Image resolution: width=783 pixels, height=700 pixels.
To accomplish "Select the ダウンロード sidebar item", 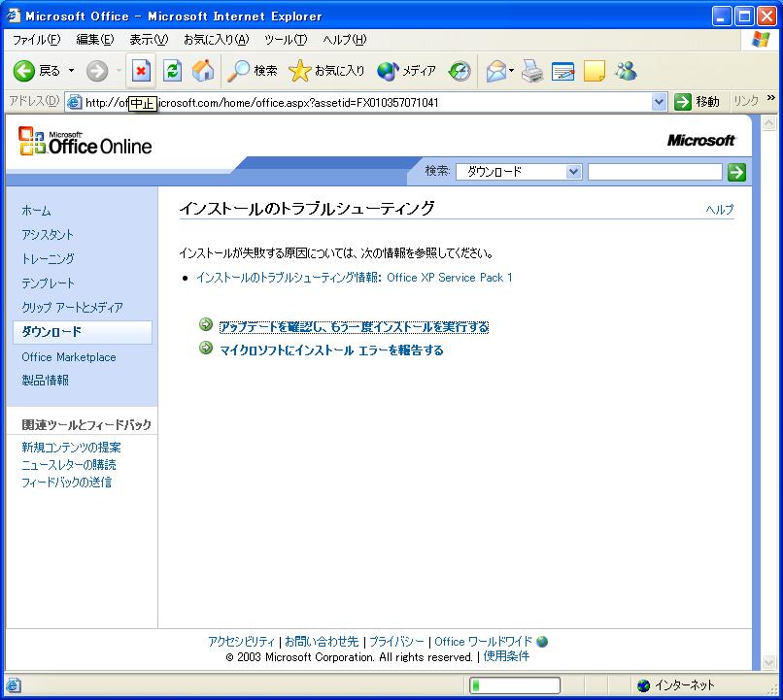I will pyautogui.click(x=83, y=332).
